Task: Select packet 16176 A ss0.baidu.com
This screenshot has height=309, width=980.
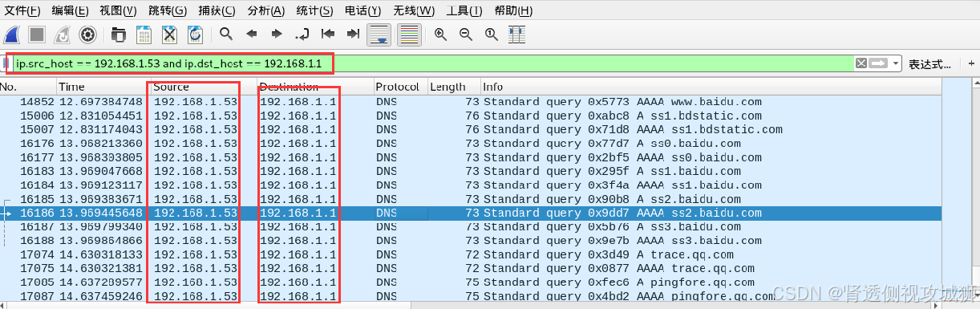Action: point(470,144)
